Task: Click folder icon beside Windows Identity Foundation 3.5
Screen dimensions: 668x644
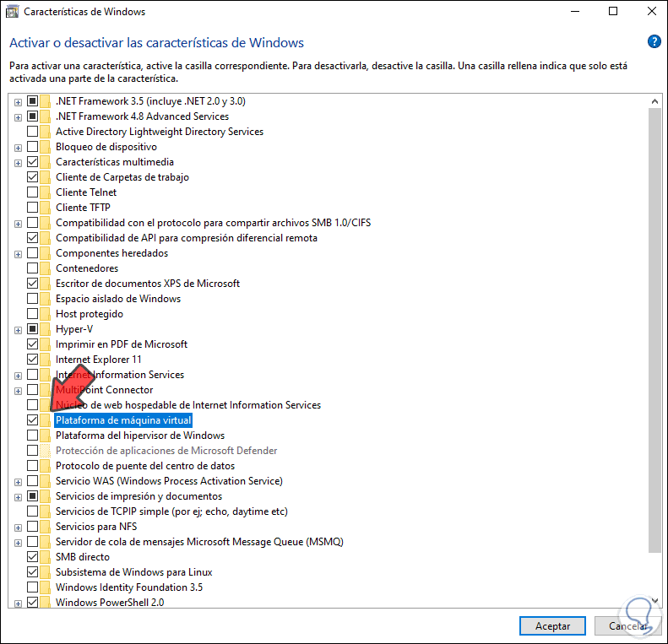Action: [45, 587]
